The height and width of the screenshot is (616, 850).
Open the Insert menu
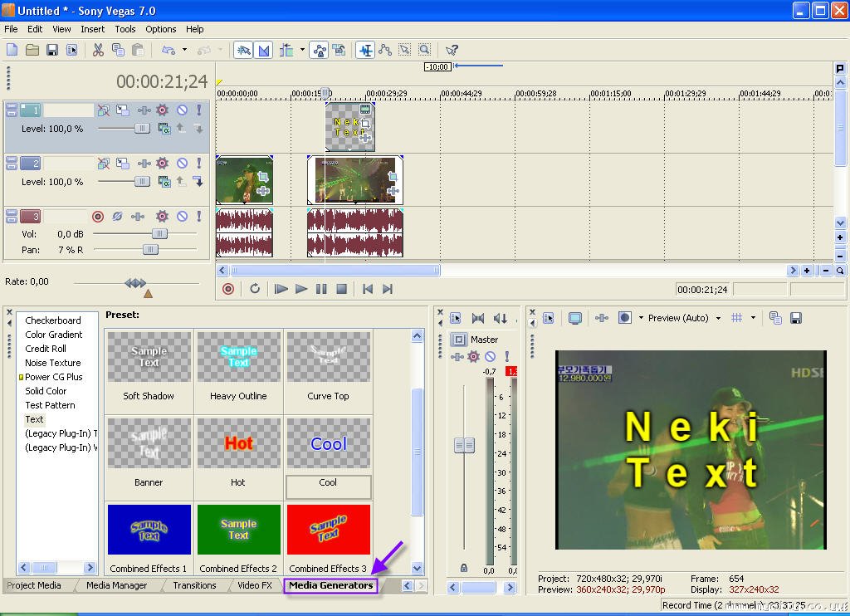tap(92, 29)
